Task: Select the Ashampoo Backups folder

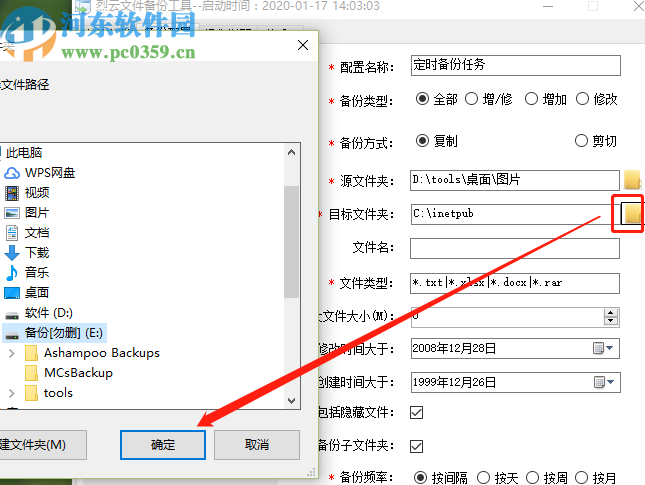Action: [92, 353]
